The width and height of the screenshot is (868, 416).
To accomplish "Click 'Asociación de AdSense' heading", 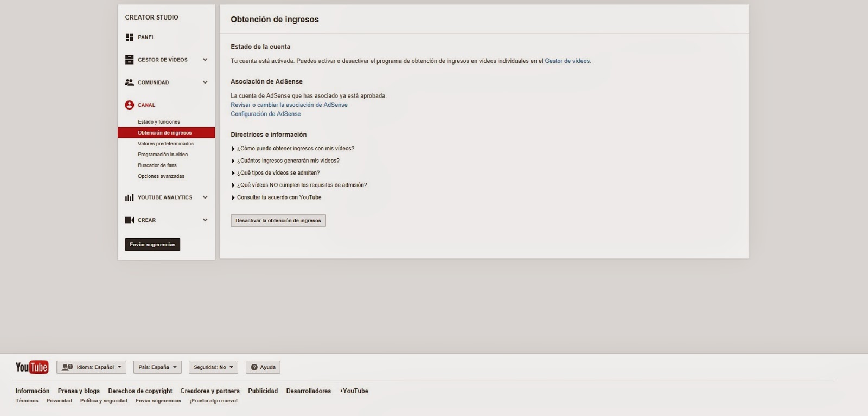I will (266, 81).
